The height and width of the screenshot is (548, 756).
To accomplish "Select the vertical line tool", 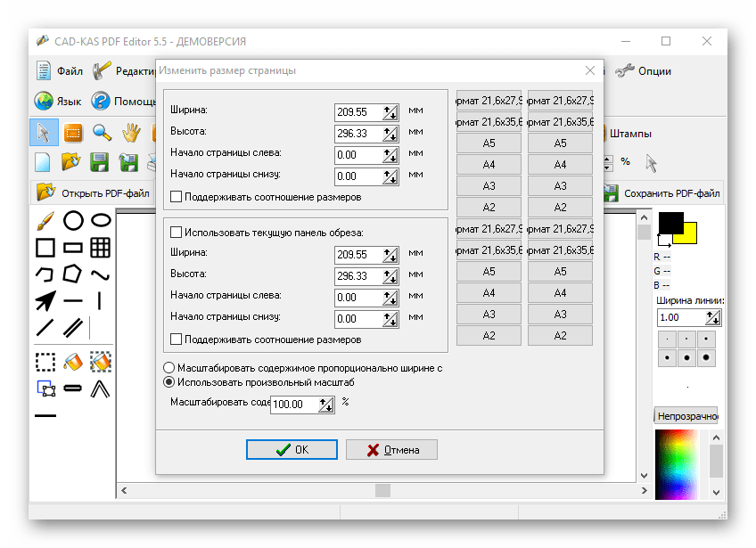I will tap(99, 301).
